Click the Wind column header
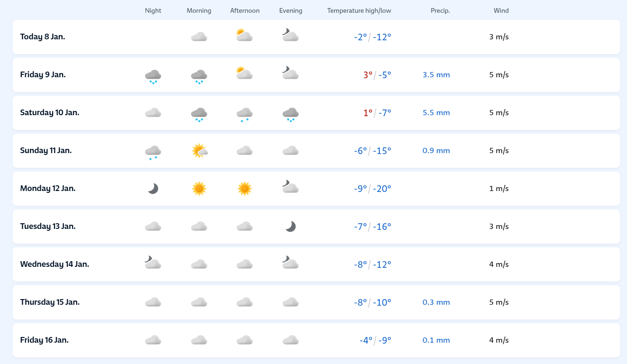This screenshot has height=364, width=627. coord(501,10)
